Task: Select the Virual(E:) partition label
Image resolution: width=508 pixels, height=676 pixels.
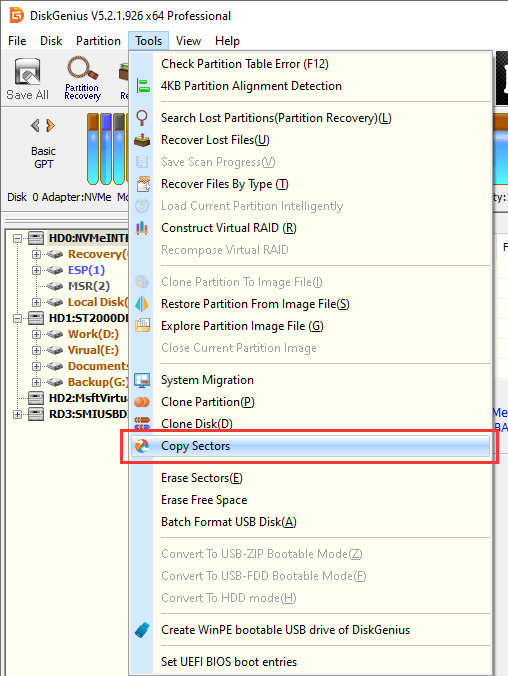Action: pyautogui.click(x=93, y=350)
